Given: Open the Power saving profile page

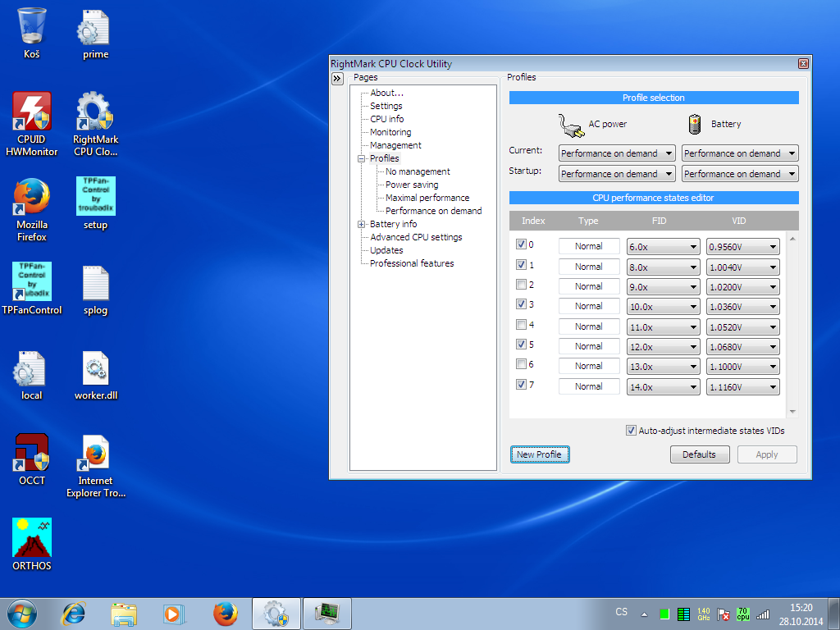Looking at the screenshot, I should [412, 185].
